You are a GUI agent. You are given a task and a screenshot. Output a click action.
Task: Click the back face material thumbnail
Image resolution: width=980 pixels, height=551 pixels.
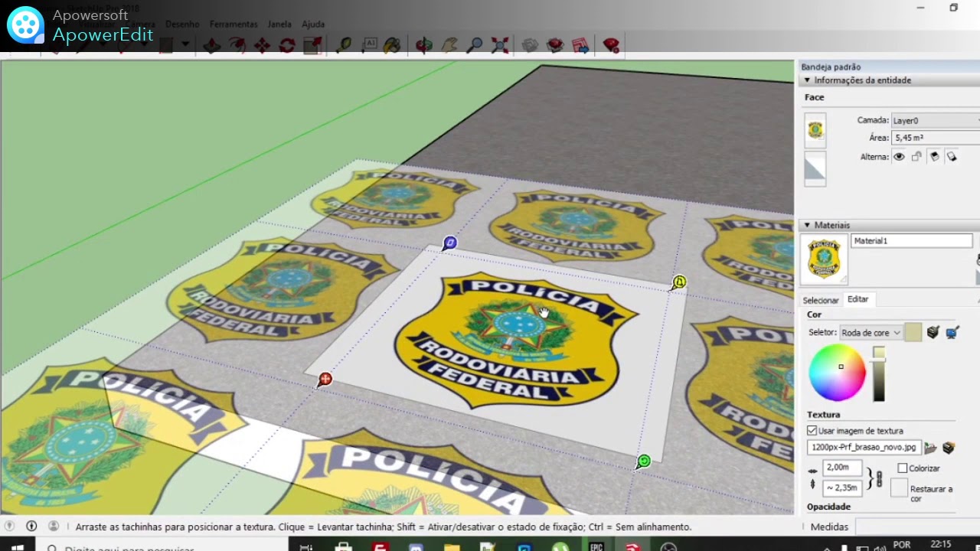[x=815, y=168]
